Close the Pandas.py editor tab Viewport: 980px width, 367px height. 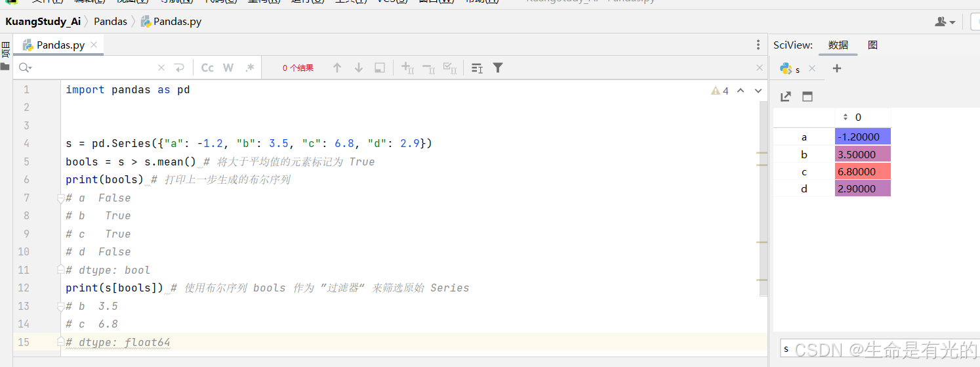pyautogui.click(x=94, y=45)
